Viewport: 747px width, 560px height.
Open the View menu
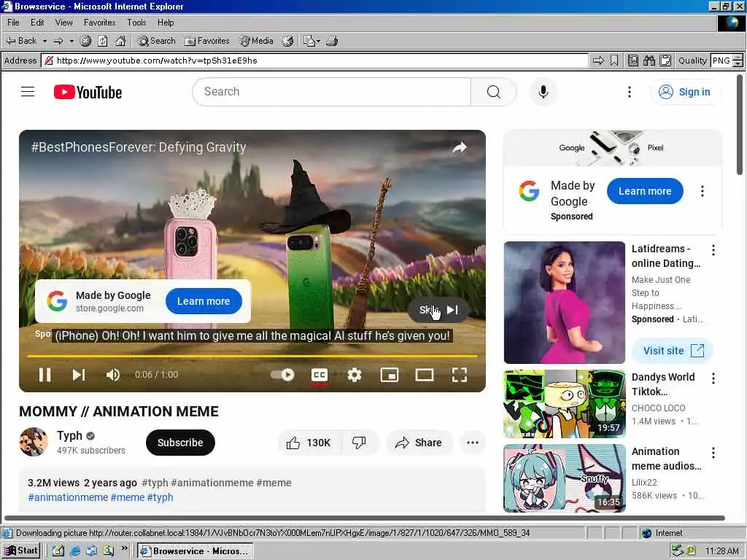click(64, 23)
